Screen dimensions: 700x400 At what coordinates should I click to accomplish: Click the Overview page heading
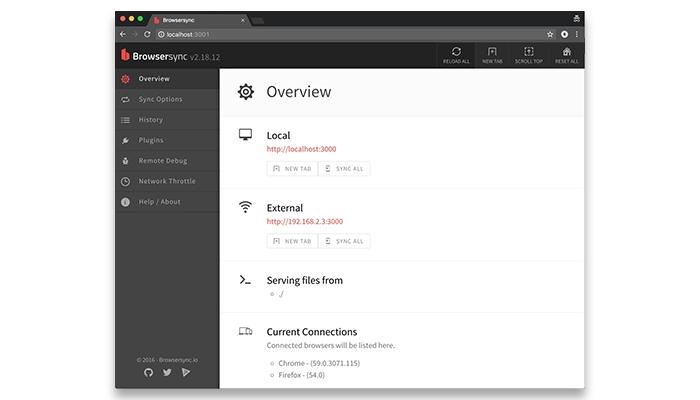pos(299,92)
